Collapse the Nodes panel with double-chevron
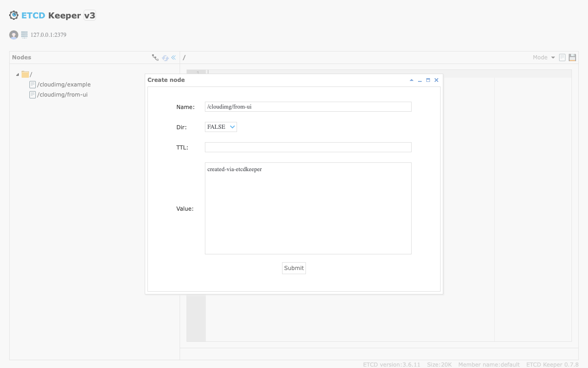This screenshot has height=368, width=588. pos(174,57)
